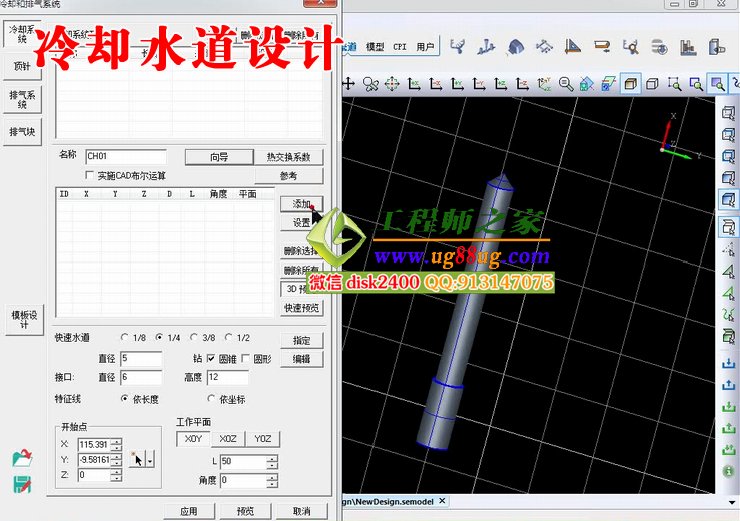Toggle the 圆形 drill checkbox
The height and width of the screenshot is (521, 740).
click(x=246, y=358)
